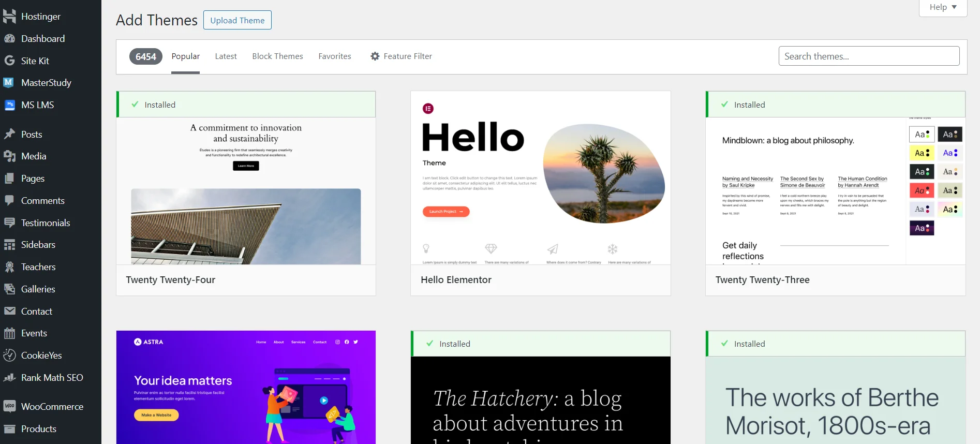Click the Sidebars layout icon

pos(9,245)
